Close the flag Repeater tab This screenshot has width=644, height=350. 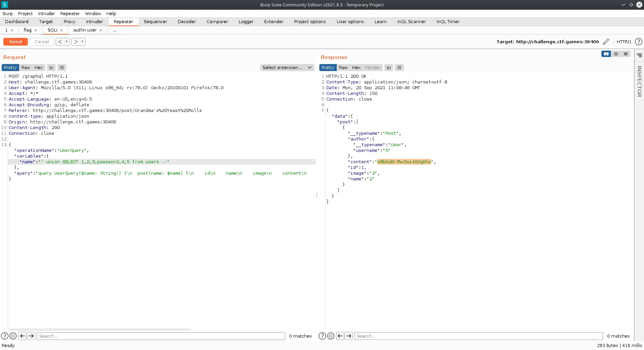pyautogui.click(x=36, y=30)
